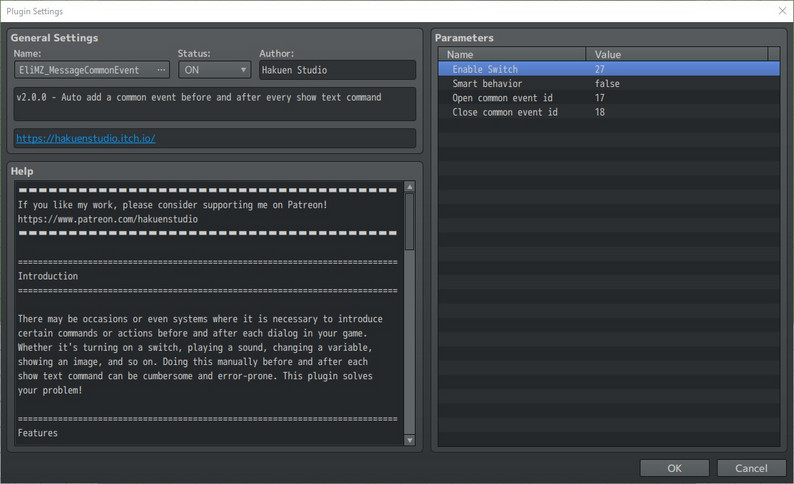Click the Help scrollbar down arrow
Image resolution: width=794 pixels, height=484 pixels.
click(410, 440)
